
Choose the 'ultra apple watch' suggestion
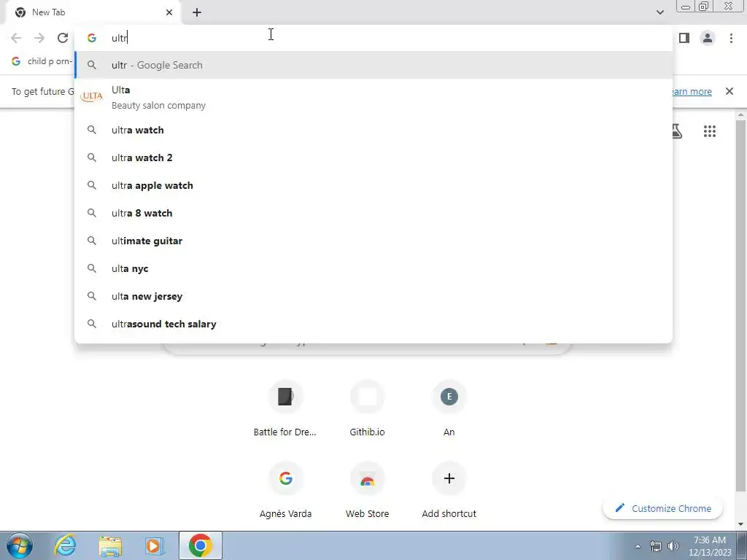coord(373,185)
